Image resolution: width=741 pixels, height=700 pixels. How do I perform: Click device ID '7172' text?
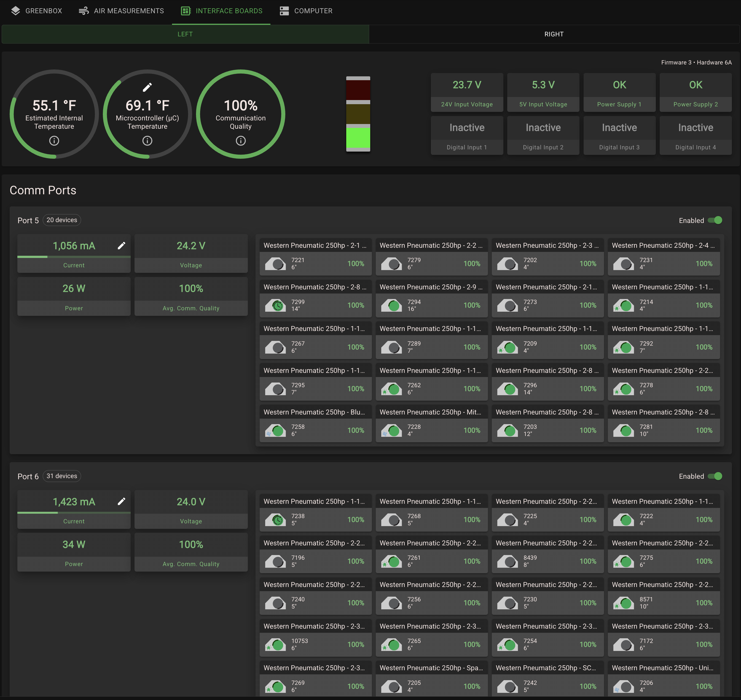(646, 641)
